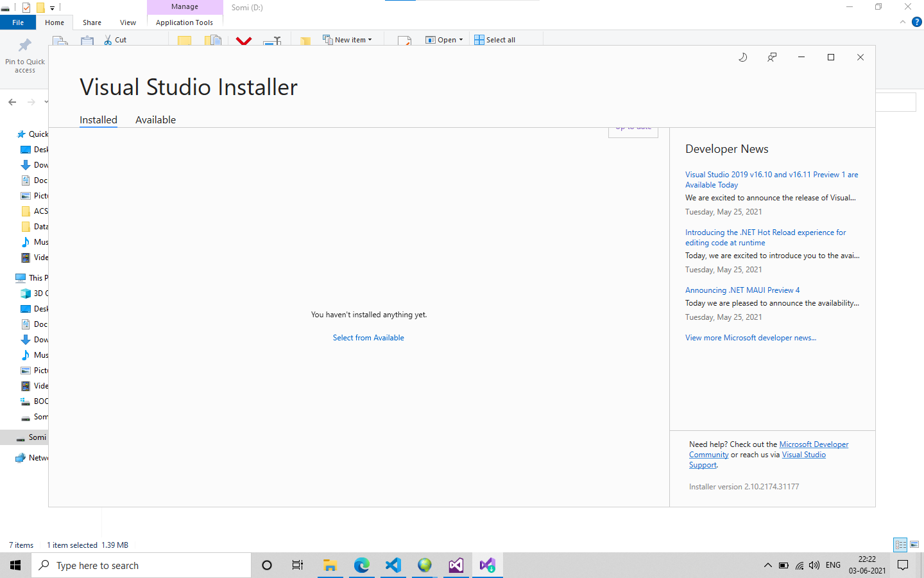Open the Open dropdown in File Explorer ribbon
This screenshot has height=578, width=924.
point(461,40)
